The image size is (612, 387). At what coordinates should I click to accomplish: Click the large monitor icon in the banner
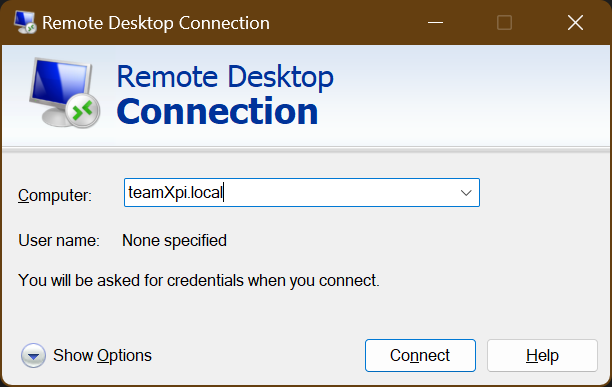pyautogui.click(x=64, y=93)
